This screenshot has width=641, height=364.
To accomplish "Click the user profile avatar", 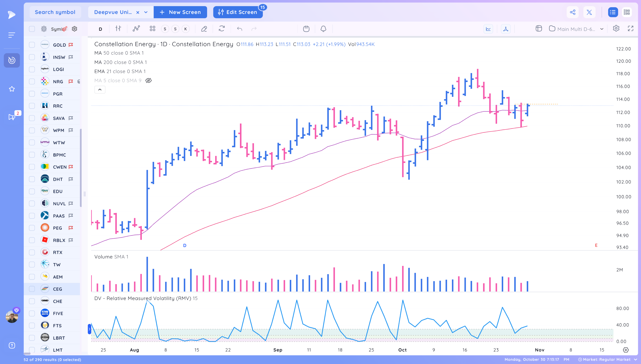I will (x=12, y=317).
